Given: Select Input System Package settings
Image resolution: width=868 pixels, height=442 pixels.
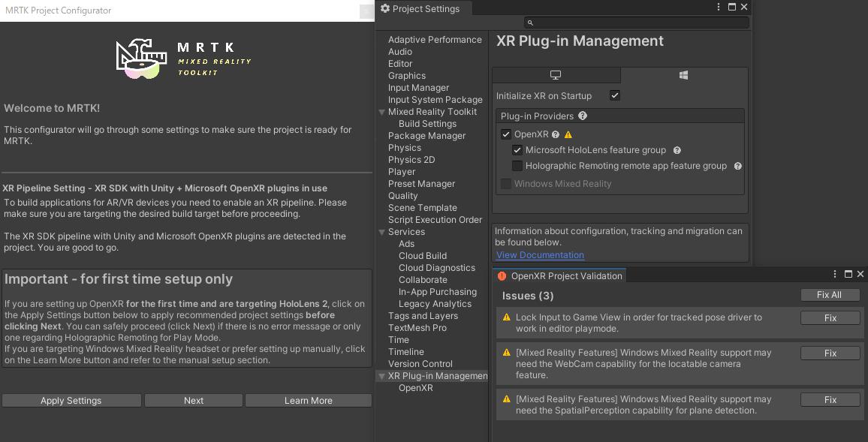Looking at the screenshot, I should click(435, 100).
